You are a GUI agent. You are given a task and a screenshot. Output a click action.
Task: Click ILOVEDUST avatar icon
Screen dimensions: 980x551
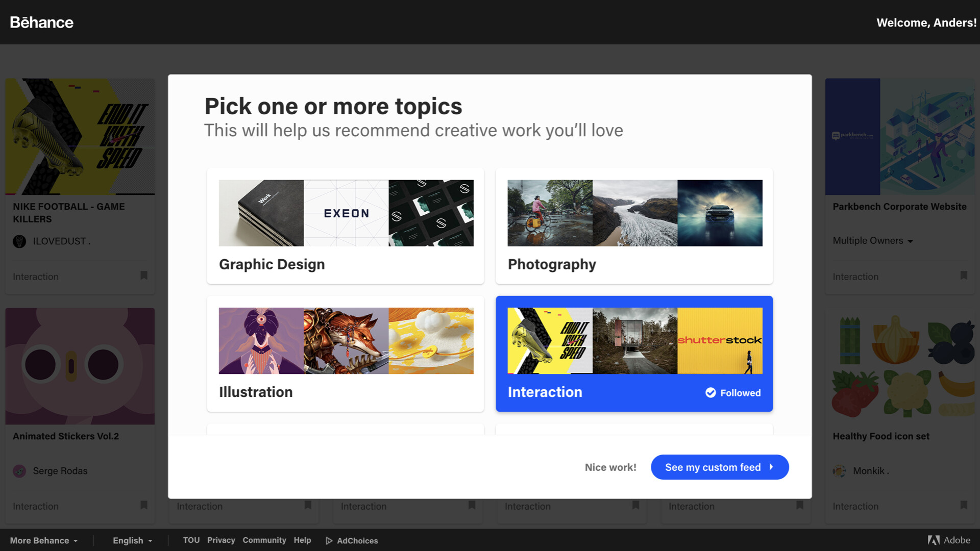coord(19,241)
